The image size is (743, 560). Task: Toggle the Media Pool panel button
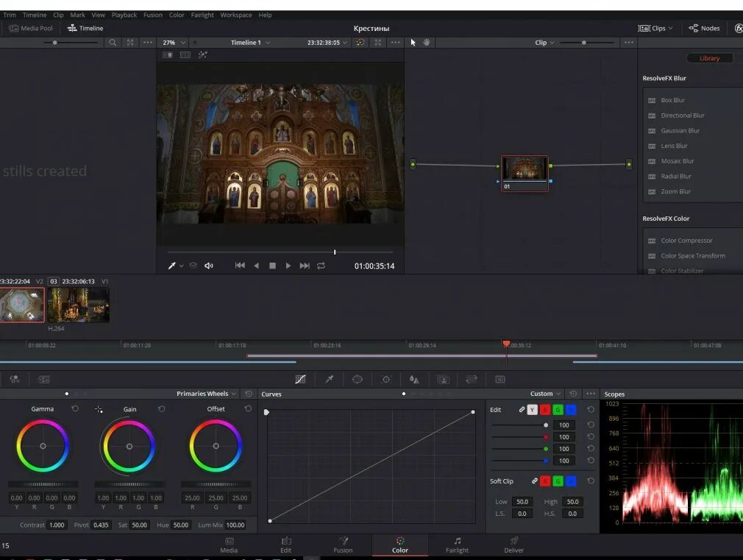31,29
